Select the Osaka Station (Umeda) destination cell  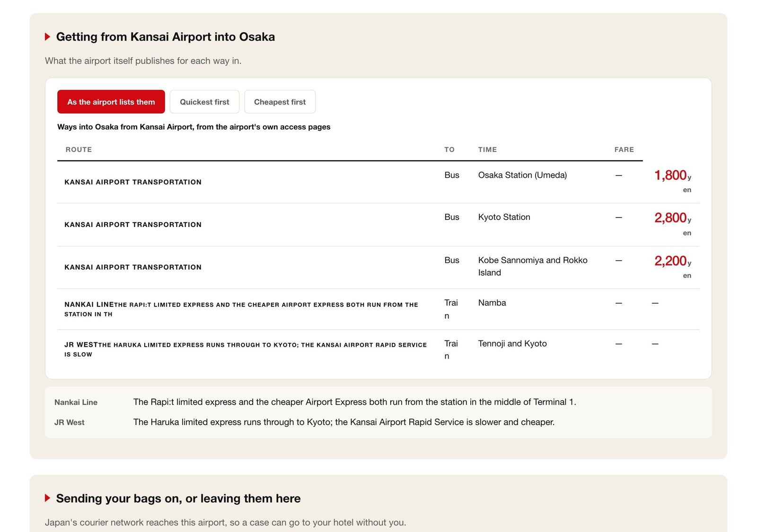click(522, 175)
